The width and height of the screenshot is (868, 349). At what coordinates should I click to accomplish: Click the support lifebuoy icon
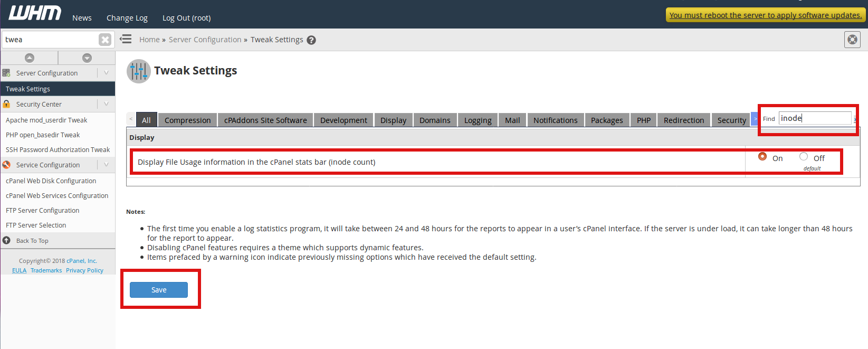coord(852,40)
